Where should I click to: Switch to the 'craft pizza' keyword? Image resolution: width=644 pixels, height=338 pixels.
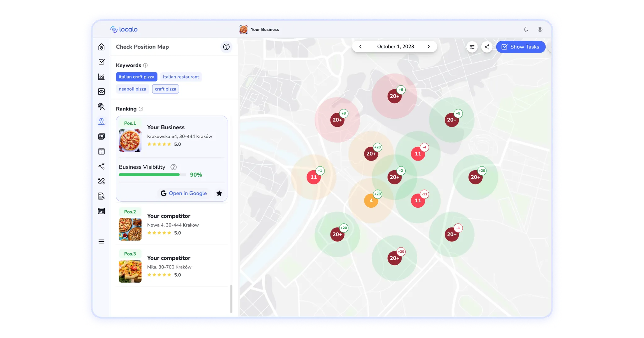click(165, 89)
